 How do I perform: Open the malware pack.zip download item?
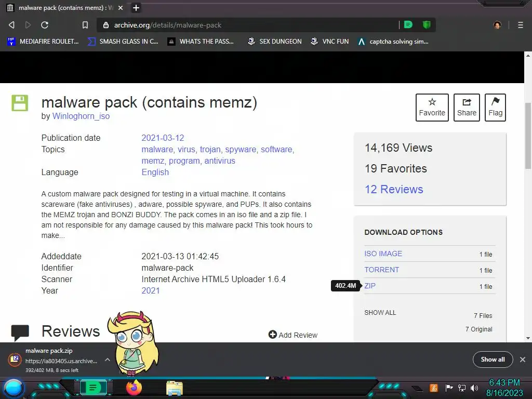click(x=52, y=360)
